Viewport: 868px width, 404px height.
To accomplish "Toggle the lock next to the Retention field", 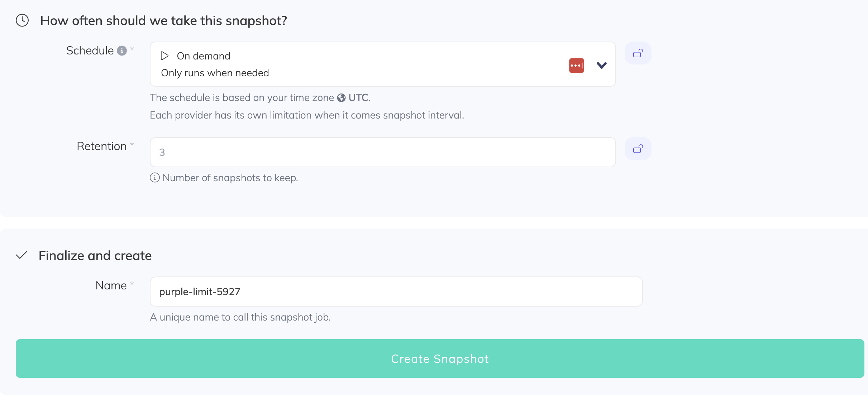I will click(x=638, y=149).
